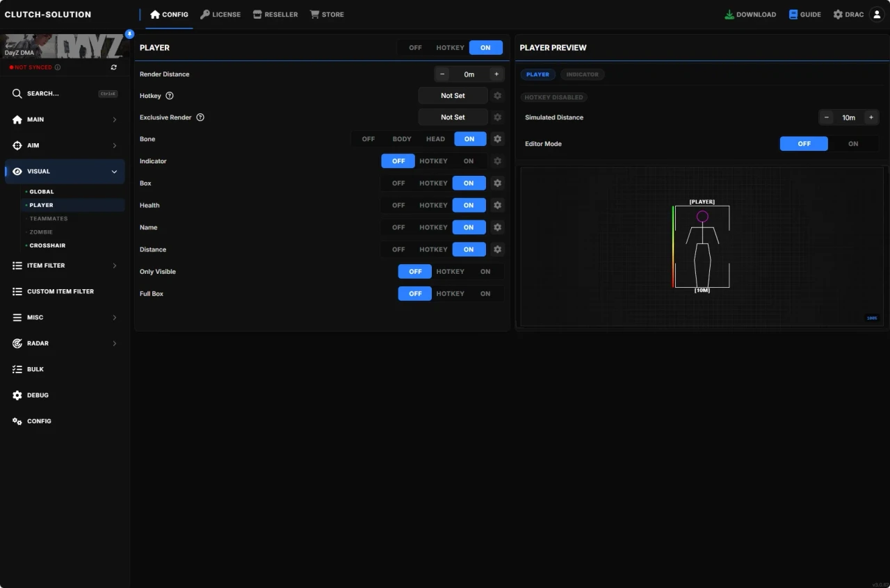Open the License top tab
Screen dimensions: 890x588
click(220, 15)
